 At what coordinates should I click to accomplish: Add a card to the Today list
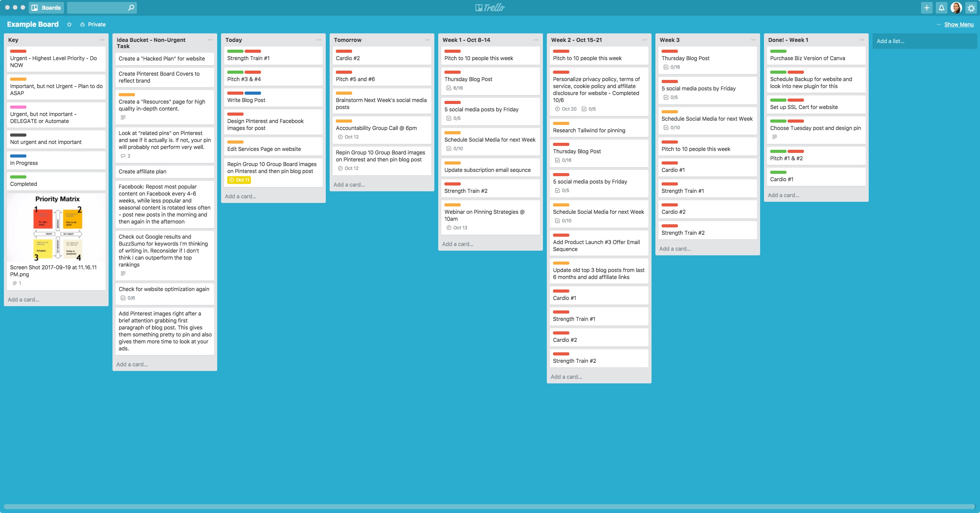click(241, 196)
